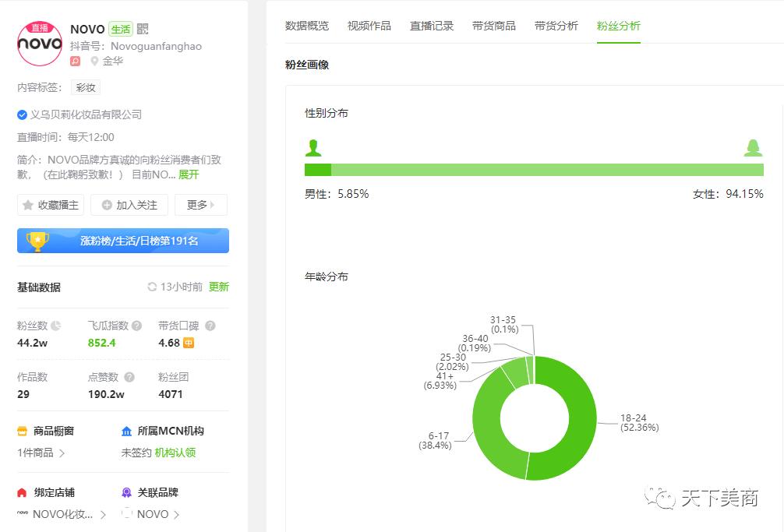784x532 pixels.
Task: Click the refresh icon beside 13小时前
Action: [x=152, y=287]
